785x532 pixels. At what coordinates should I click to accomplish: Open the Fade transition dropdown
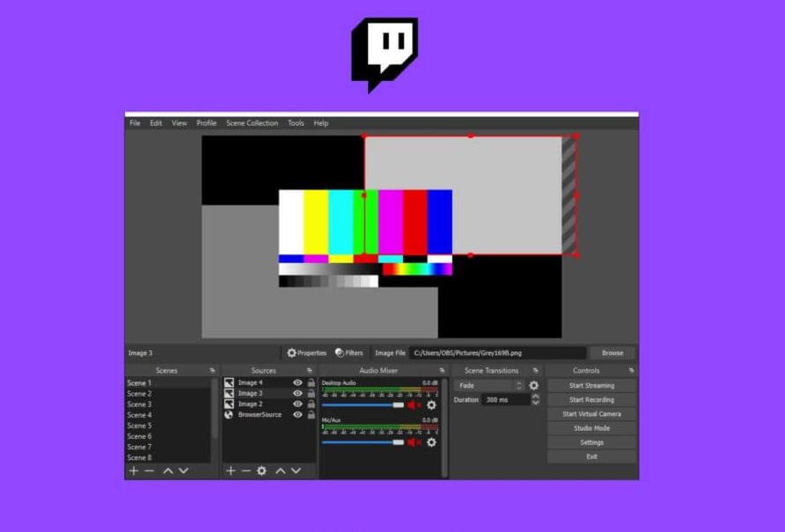point(490,385)
